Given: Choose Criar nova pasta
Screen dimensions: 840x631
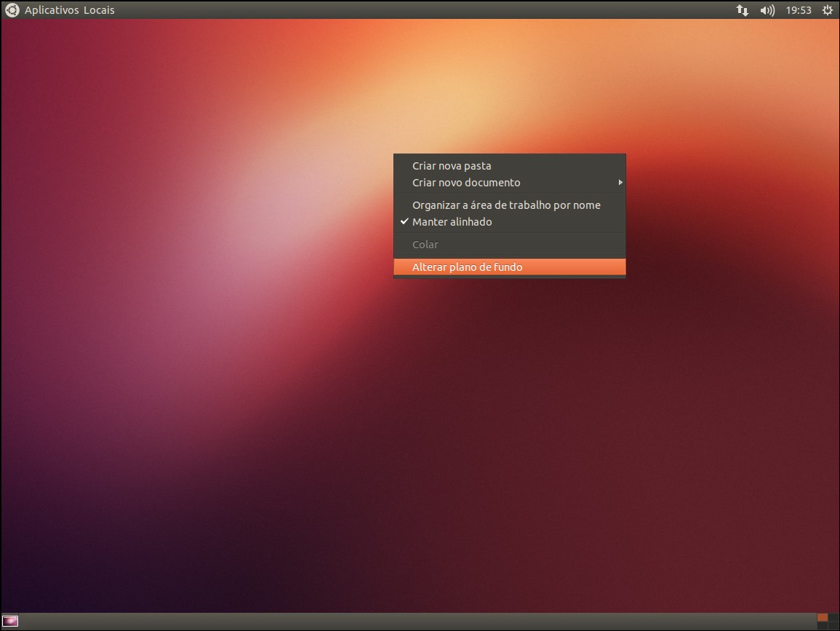Looking at the screenshot, I should coord(452,166).
